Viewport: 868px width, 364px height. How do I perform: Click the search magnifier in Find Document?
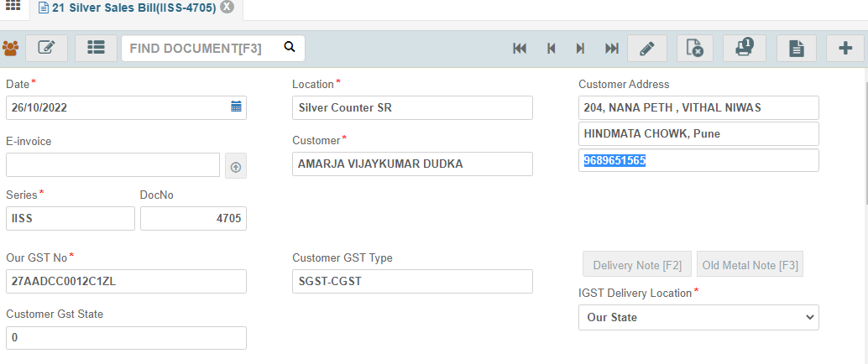290,47
